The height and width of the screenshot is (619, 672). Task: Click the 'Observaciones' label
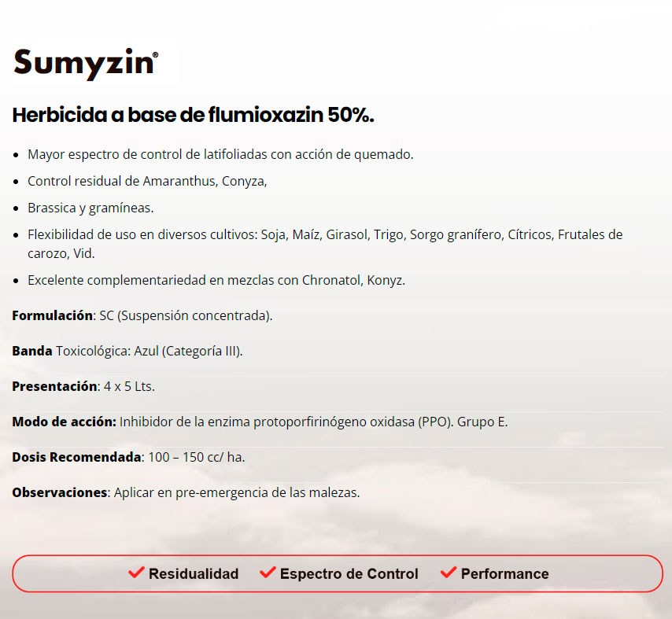pyautogui.click(x=60, y=492)
